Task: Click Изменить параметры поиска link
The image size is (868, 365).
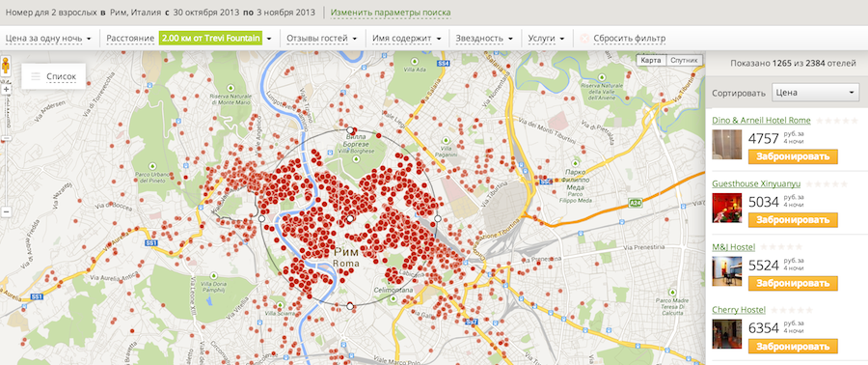Action: (x=391, y=13)
